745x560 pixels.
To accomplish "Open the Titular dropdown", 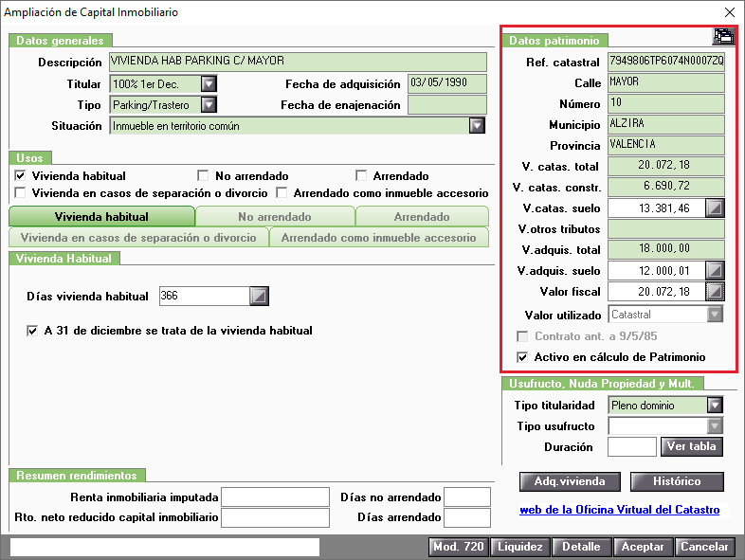I will click(x=209, y=84).
